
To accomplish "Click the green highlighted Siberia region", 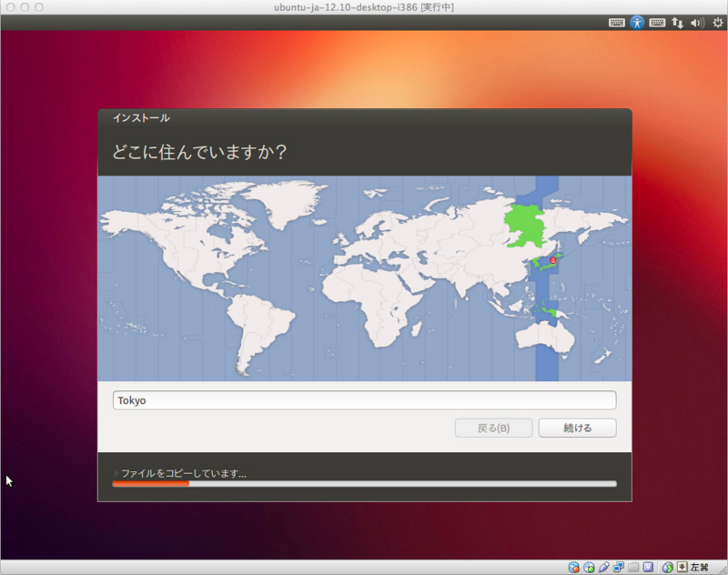I will click(528, 225).
